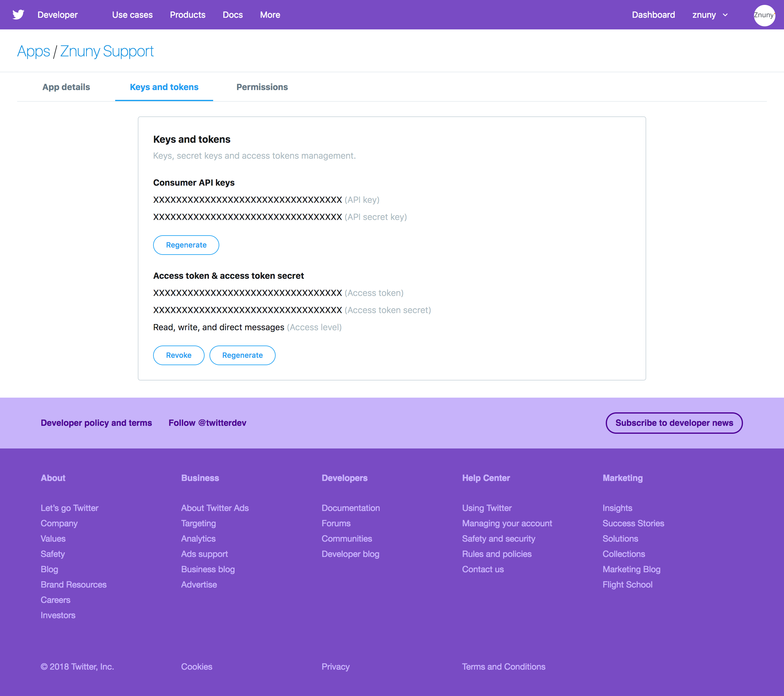Open the Values footer link

53,539
